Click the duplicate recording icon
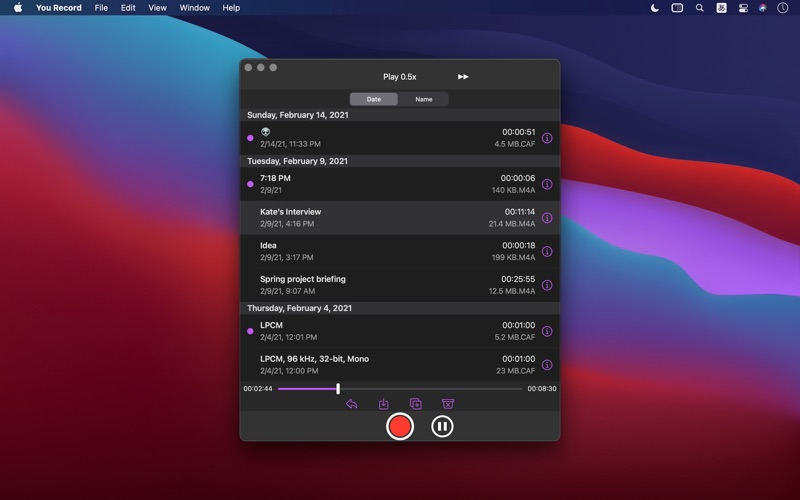The width and height of the screenshot is (800, 500). [x=416, y=404]
